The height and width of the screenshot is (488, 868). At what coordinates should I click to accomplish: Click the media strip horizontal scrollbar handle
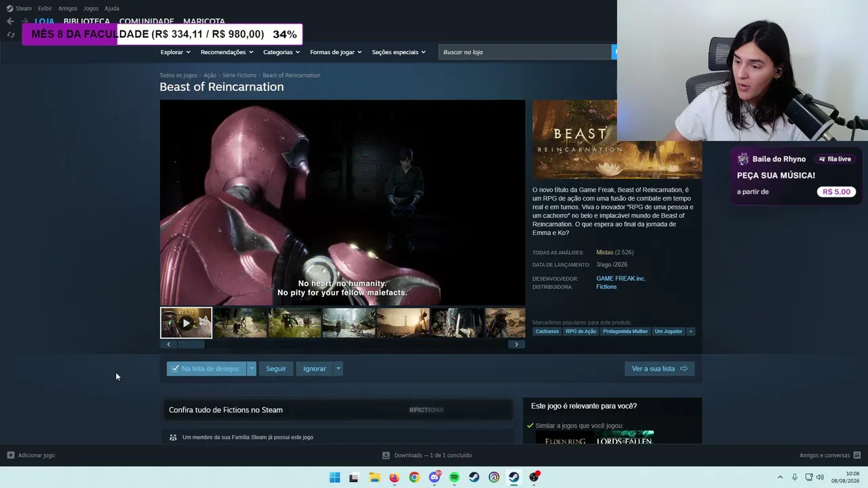[191, 344]
